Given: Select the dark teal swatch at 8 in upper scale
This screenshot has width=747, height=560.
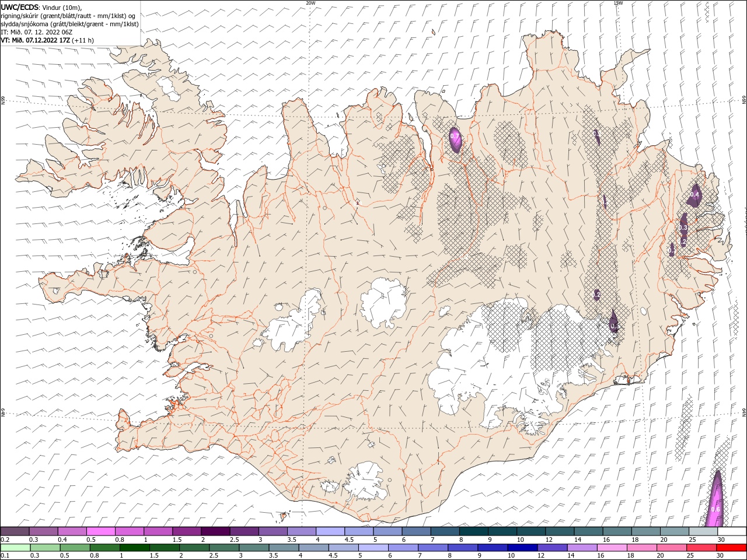Looking at the screenshot, I should [474, 531].
